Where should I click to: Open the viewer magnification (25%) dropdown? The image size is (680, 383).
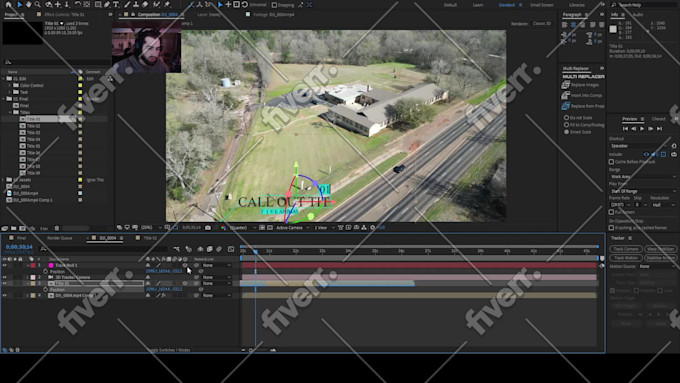(152, 227)
